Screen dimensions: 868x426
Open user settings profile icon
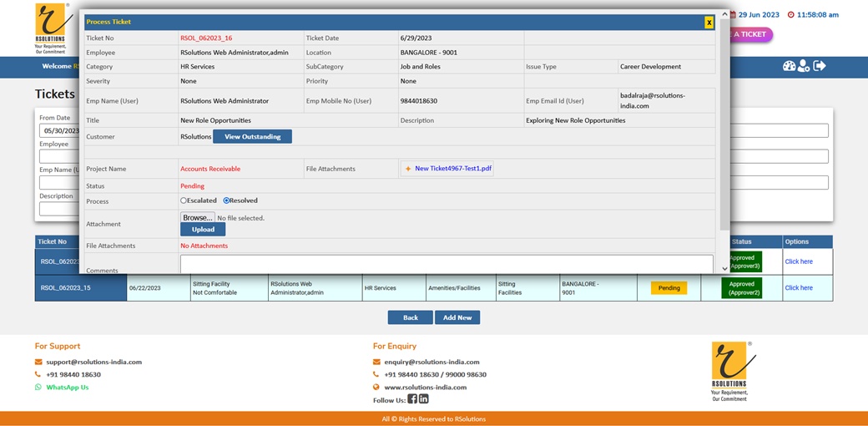pos(804,66)
